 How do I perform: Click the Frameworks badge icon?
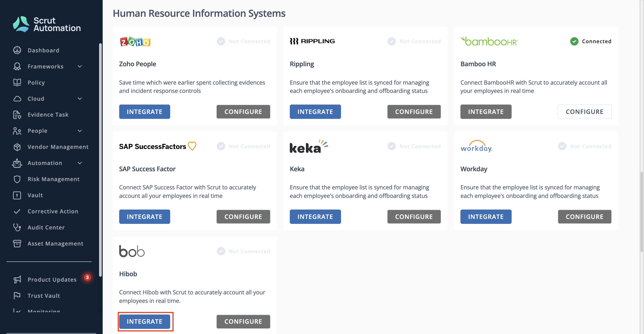pyautogui.click(x=17, y=66)
